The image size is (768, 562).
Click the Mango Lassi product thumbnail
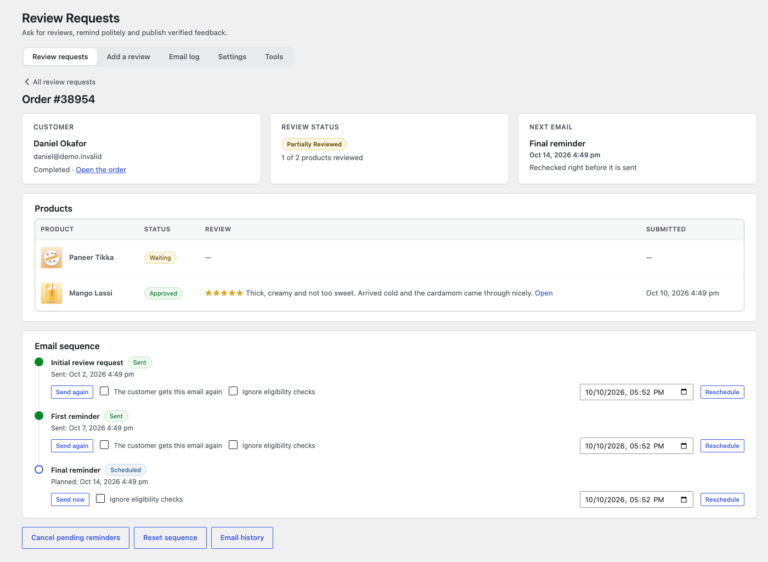pos(51,293)
